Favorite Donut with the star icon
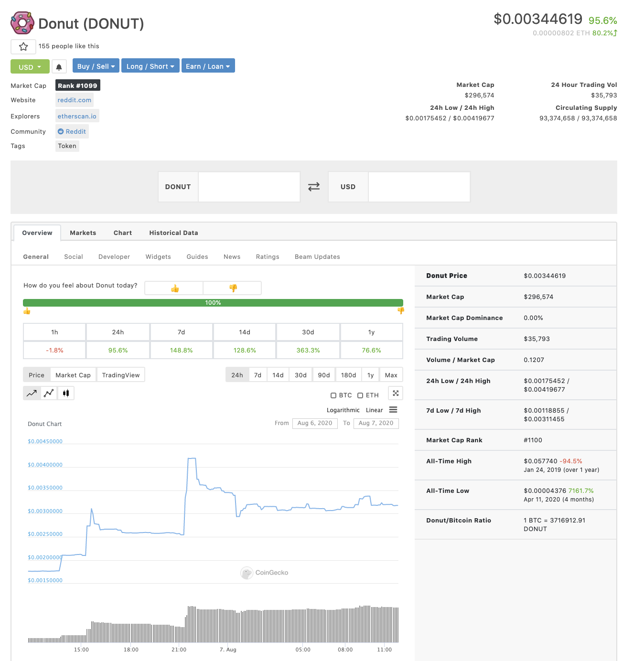 point(23,46)
